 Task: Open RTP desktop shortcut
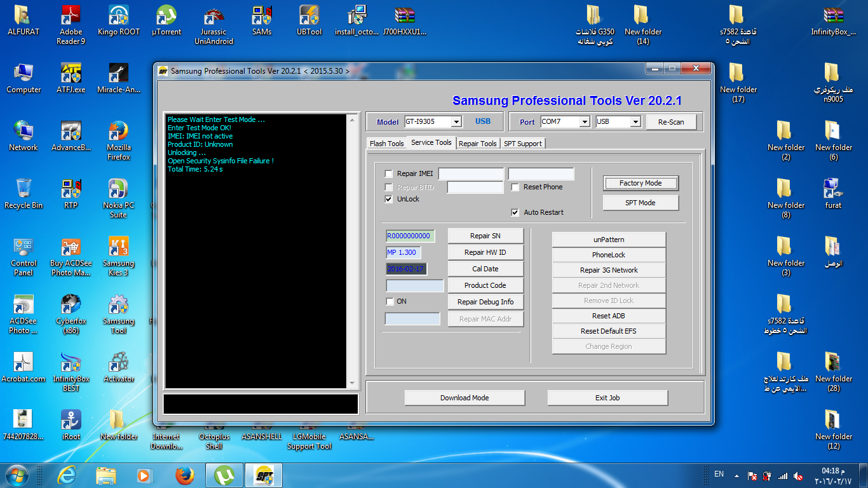point(71,193)
